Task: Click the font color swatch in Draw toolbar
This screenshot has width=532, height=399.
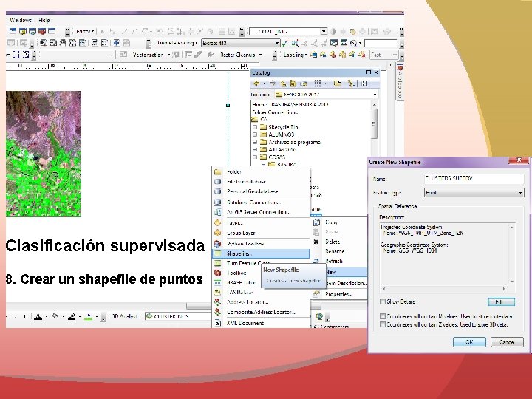Action: (38, 316)
